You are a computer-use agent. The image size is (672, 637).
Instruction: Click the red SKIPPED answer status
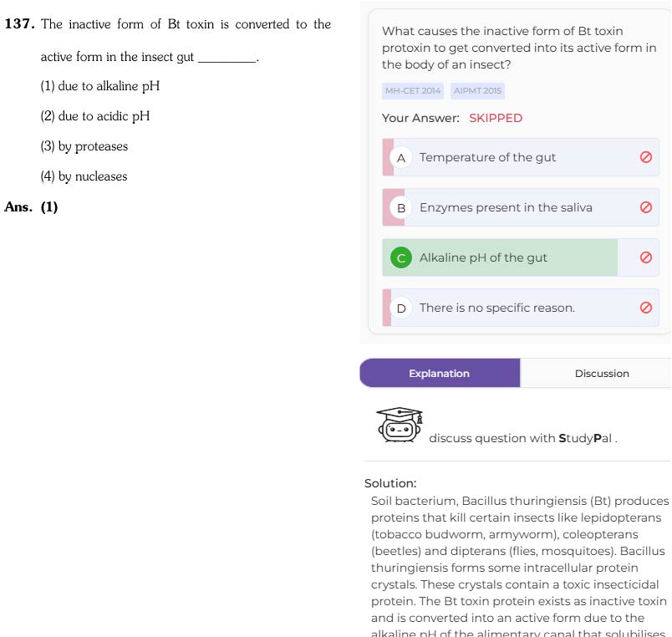point(496,118)
